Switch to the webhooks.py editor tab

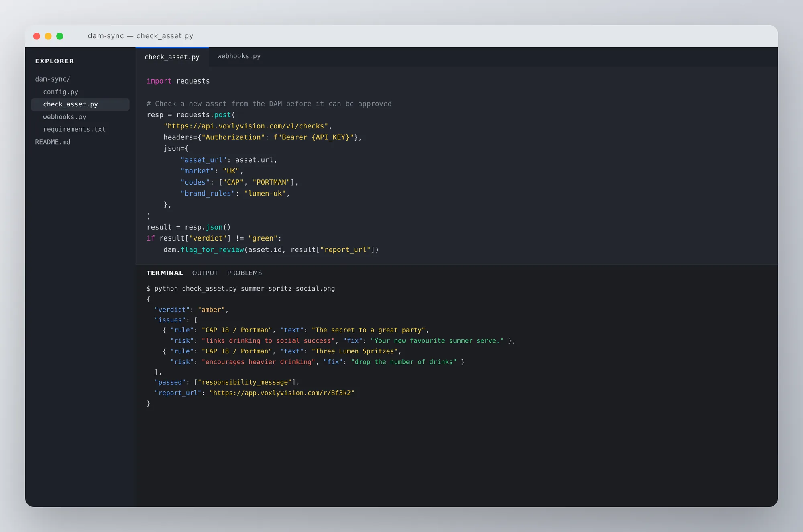click(x=239, y=56)
